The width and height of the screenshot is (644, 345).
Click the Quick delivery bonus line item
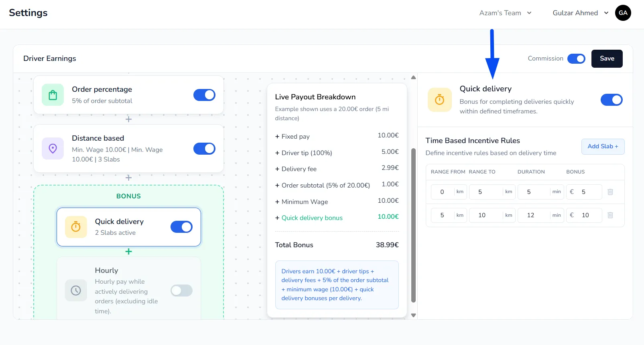(x=337, y=218)
